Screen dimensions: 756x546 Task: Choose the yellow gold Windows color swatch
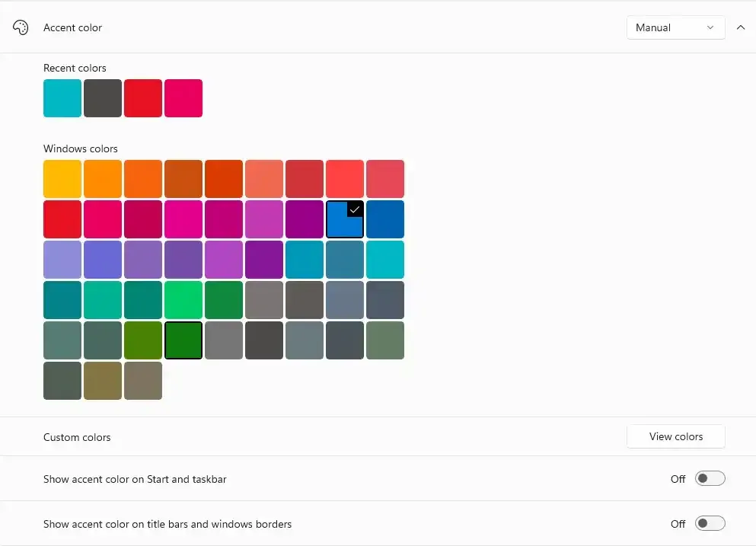[62, 179]
